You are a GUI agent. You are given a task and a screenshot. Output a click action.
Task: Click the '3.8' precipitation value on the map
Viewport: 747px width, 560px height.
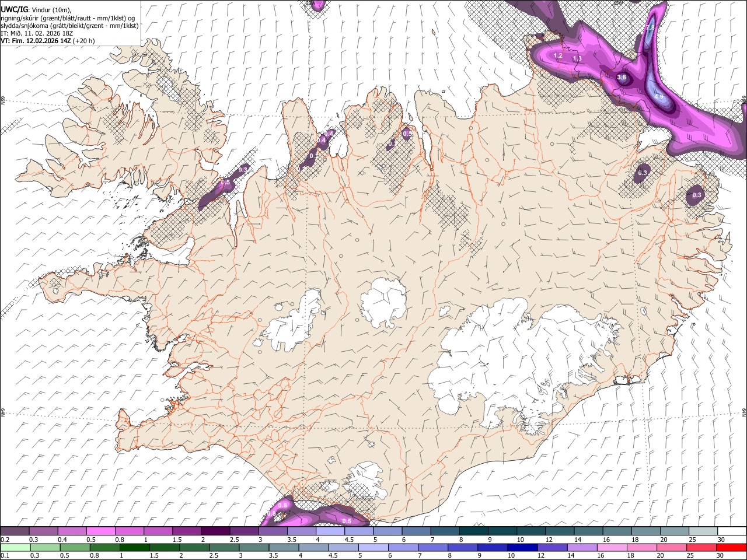[x=622, y=77]
